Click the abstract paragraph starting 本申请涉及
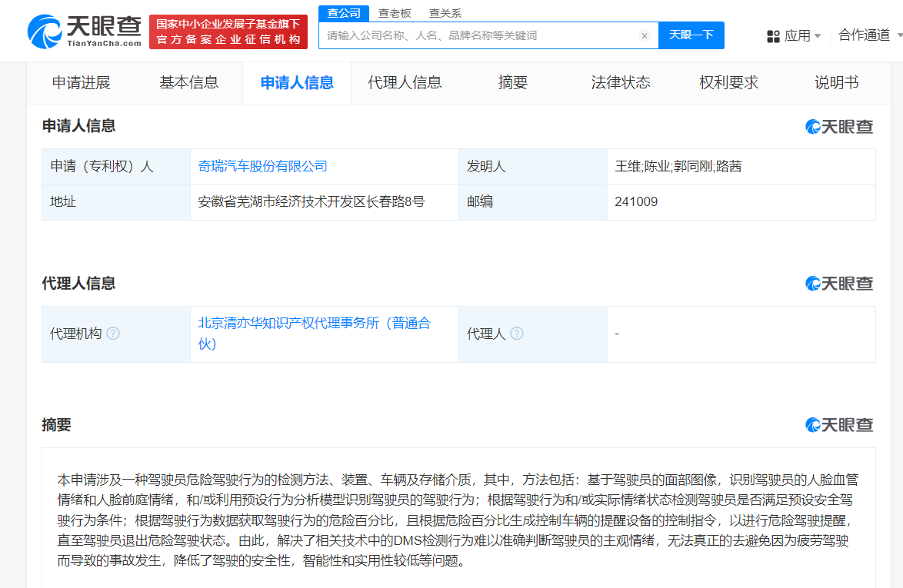The width and height of the screenshot is (903, 588). (458, 520)
